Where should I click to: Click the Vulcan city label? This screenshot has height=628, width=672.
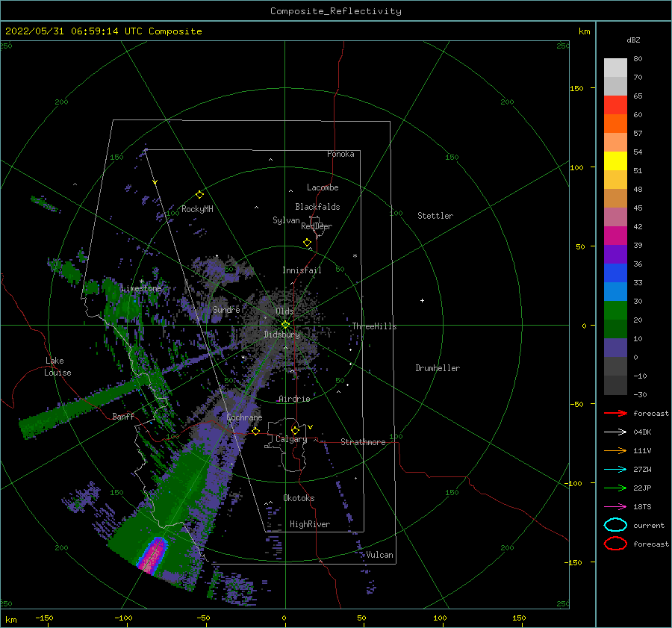click(380, 555)
